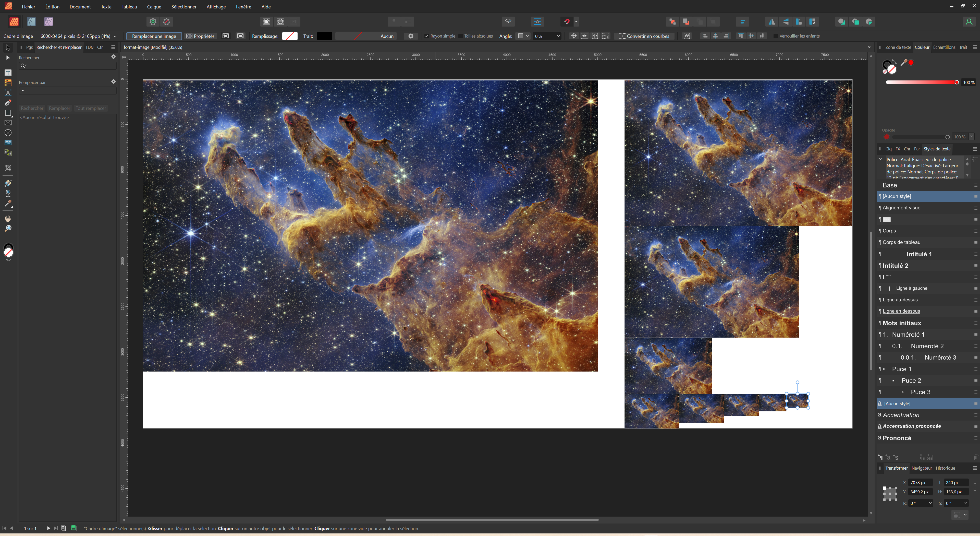Enable Tailles absolues checkbox
Image resolution: width=980 pixels, height=536 pixels.
460,36
